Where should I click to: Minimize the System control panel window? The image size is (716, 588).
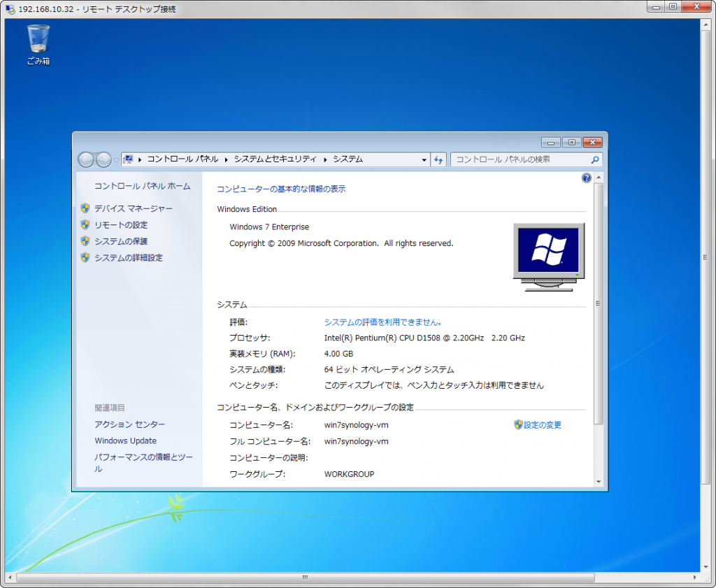tap(551, 143)
